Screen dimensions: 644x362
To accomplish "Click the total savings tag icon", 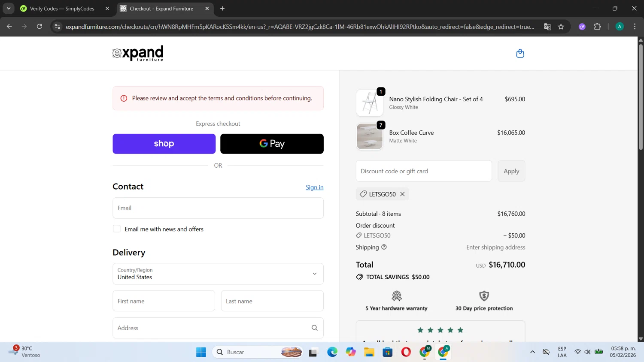I will coord(360,277).
